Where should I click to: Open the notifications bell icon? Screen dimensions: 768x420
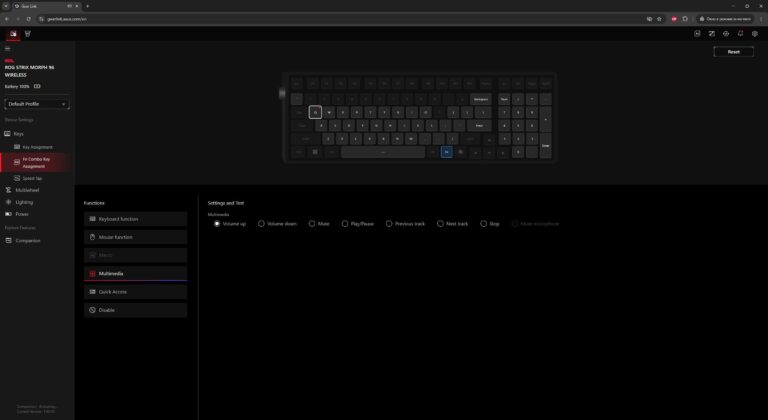(741, 34)
